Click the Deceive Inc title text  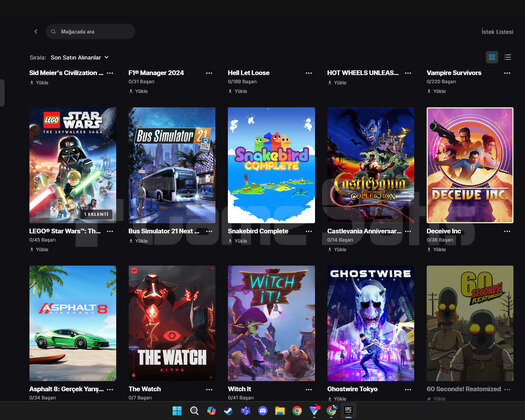click(444, 231)
